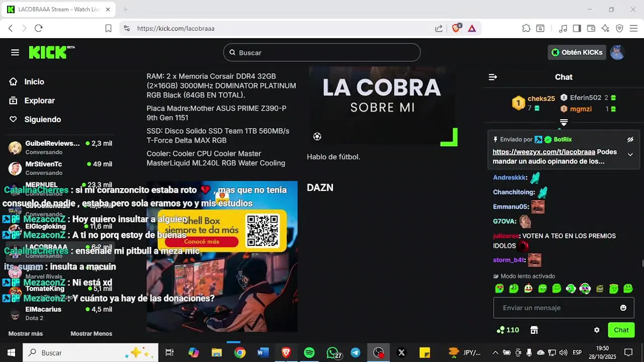This screenshot has height=362, width=644.
Task: Open Windows Start menu
Action: point(11,353)
